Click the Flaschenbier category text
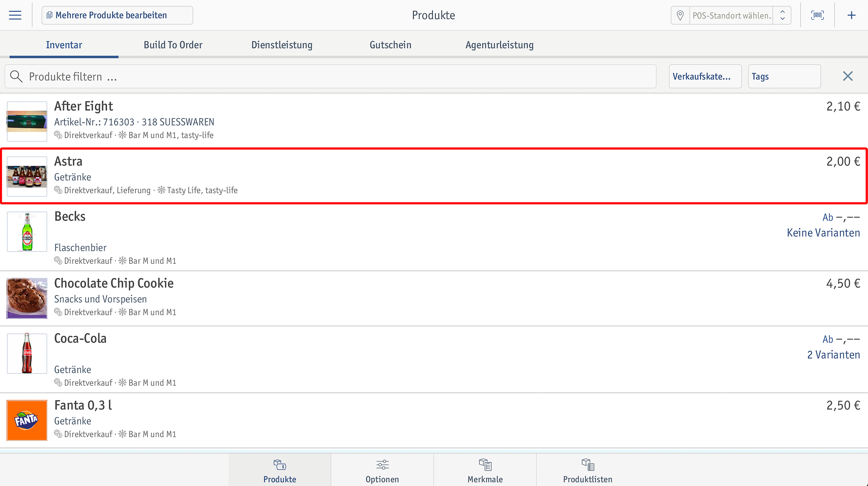Image resolution: width=868 pixels, height=486 pixels. [80, 248]
